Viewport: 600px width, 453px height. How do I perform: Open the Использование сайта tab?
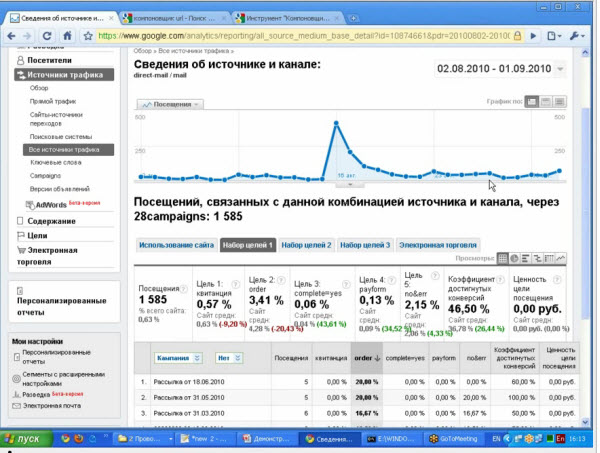(x=175, y=244)
